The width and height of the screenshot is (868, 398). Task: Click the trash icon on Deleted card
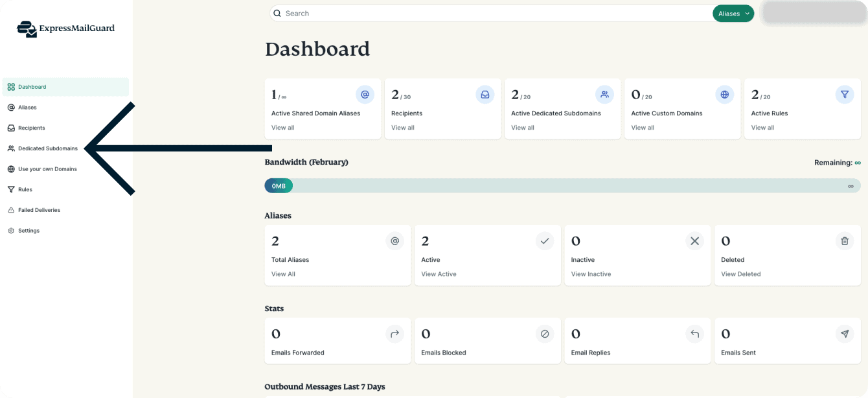point(844,241)
